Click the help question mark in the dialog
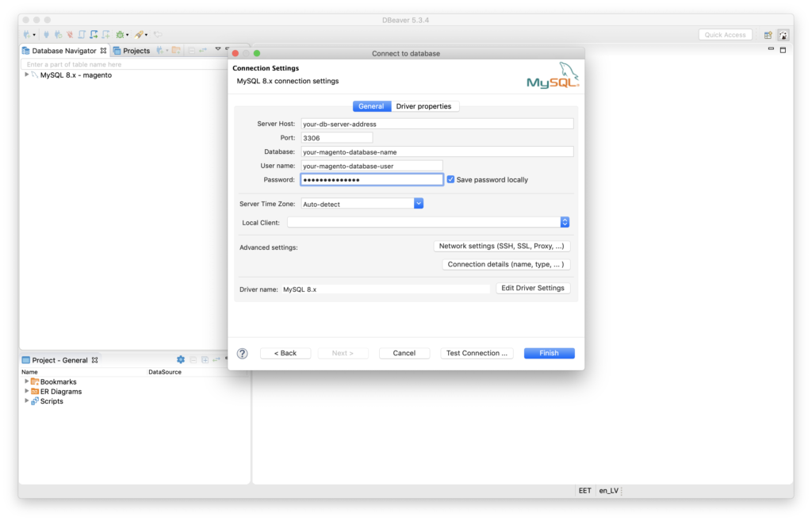 click(x=243, y=353)
